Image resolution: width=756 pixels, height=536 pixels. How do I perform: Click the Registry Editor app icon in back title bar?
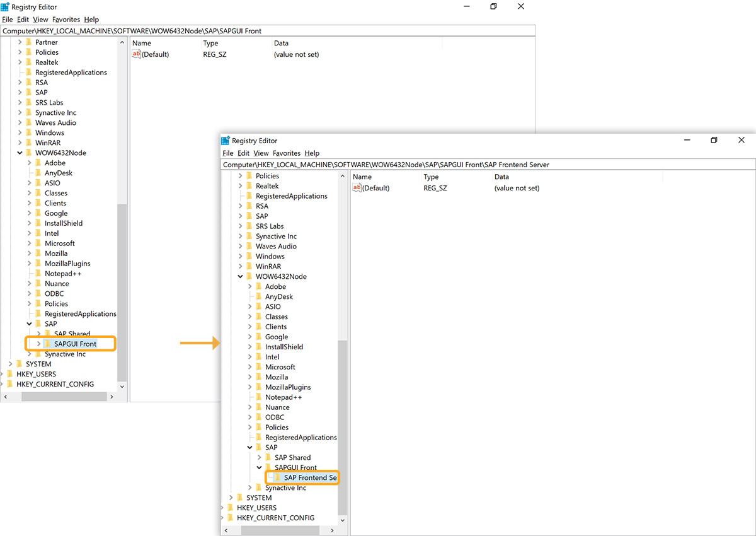(5, 7)
